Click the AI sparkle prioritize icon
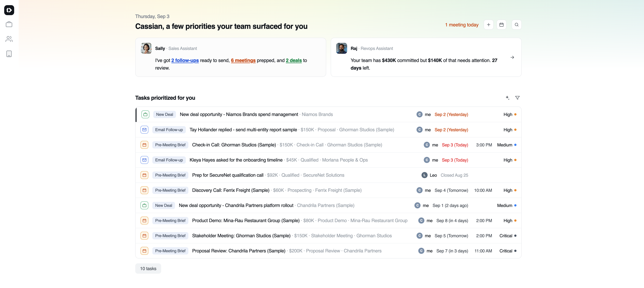Image resolution: width=644 pixels, height=288 pixels. (507, 98)
